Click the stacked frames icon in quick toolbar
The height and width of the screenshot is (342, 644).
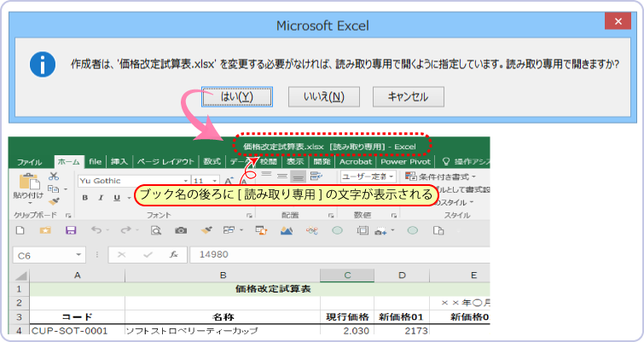(363, 230)
